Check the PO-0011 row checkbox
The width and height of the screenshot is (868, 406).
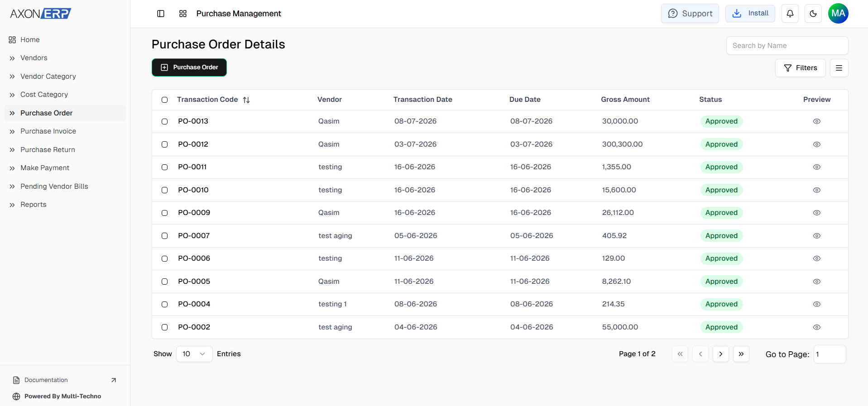164,167
